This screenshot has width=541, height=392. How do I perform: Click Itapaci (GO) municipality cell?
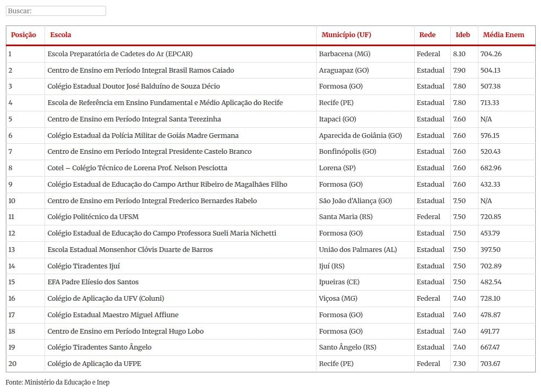point(337,119)
